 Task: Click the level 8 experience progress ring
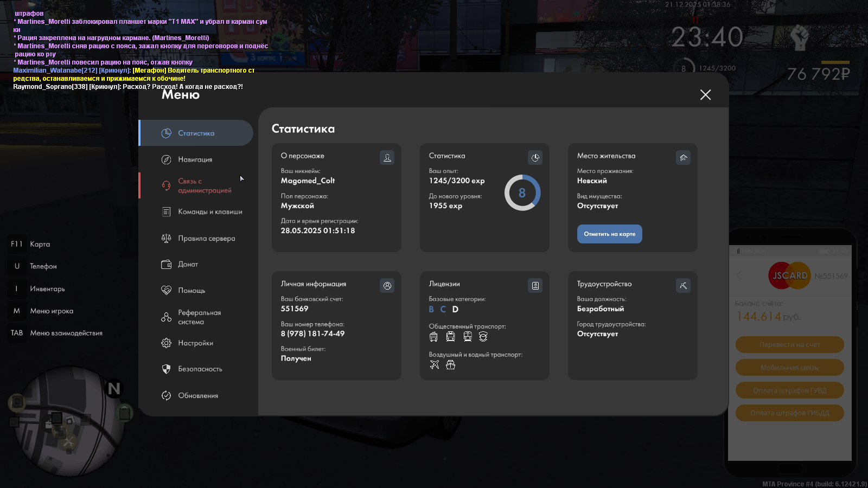[x=522, y=193]
